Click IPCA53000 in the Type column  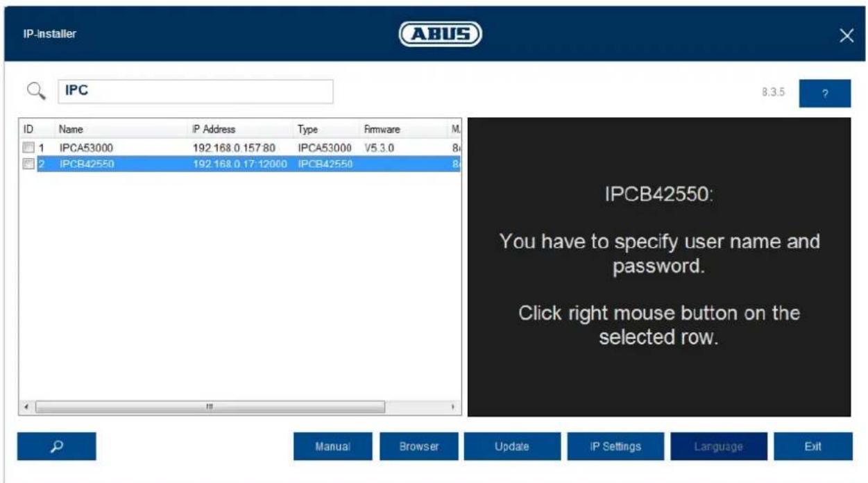point(325,147)
